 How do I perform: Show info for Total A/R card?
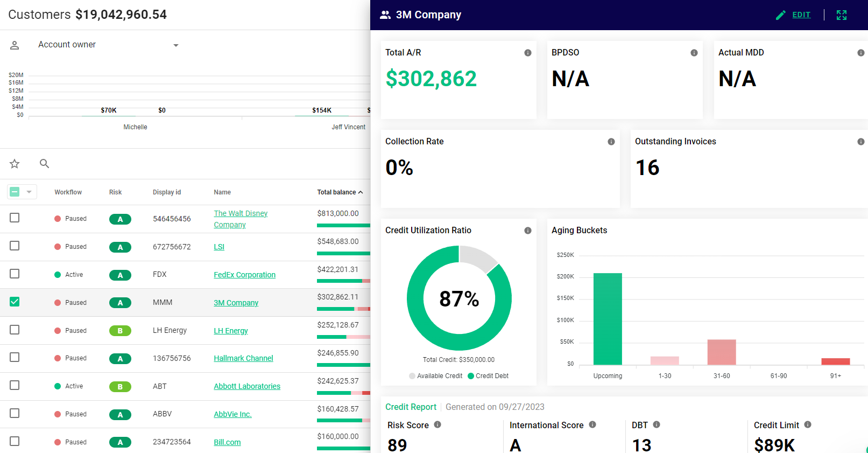pyautogui.click(x=528, y=53)
